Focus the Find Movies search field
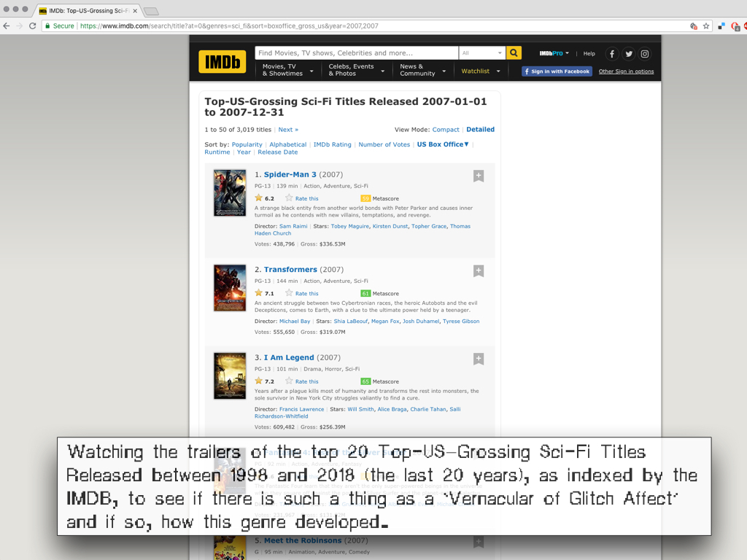The height and width of the screenshot is (560, 747). click(356, 52)
